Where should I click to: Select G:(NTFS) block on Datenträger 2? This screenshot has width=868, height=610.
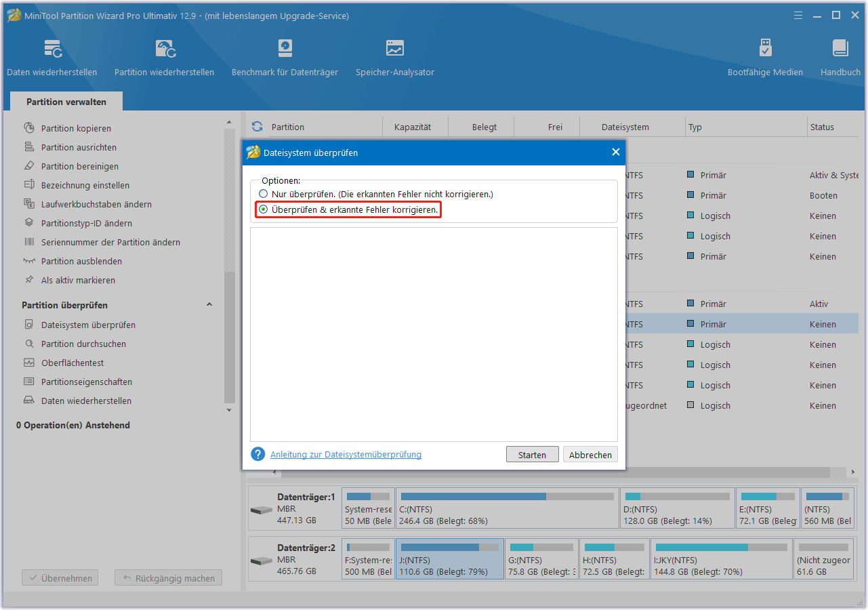point(542,559)
